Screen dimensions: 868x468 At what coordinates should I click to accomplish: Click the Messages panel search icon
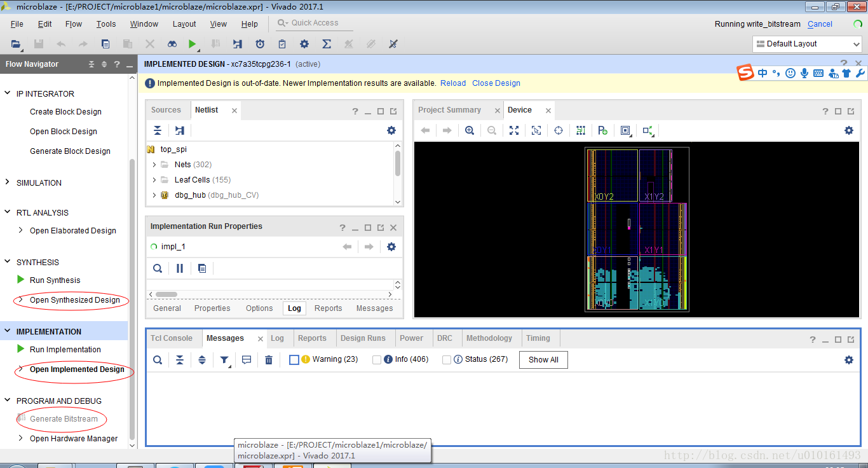pos(158,360)
